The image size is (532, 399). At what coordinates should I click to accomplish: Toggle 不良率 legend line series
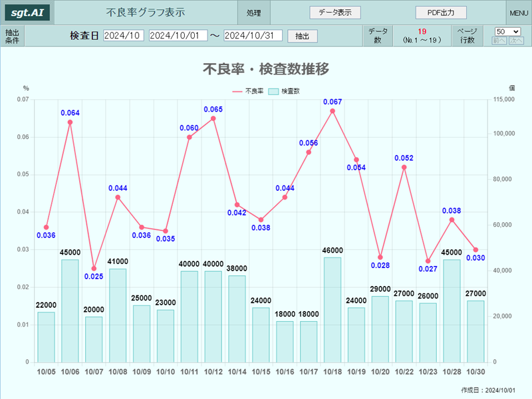point(247,91)
